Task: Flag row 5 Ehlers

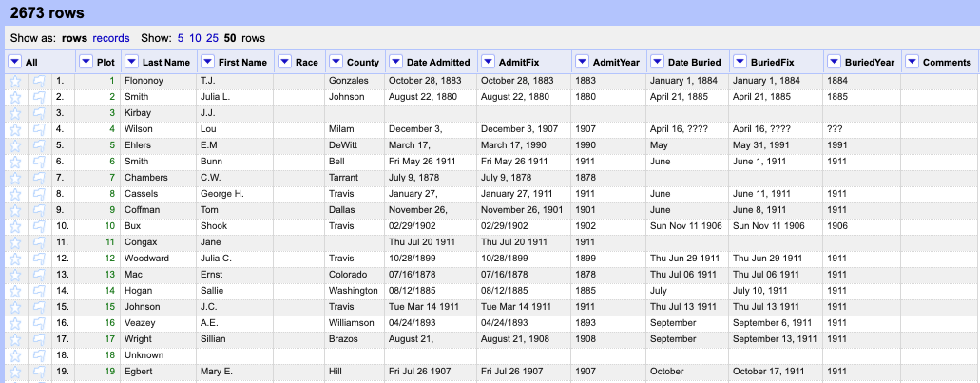Action: pyautogui.click(x=39, y=145)
